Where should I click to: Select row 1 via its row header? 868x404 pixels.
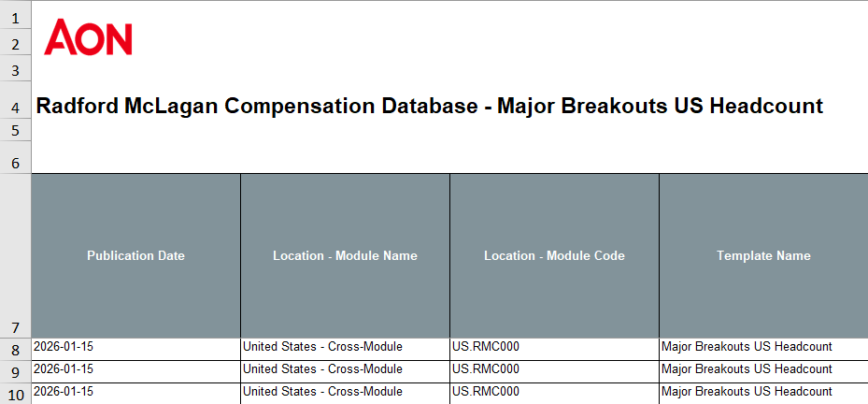(15, 18)
